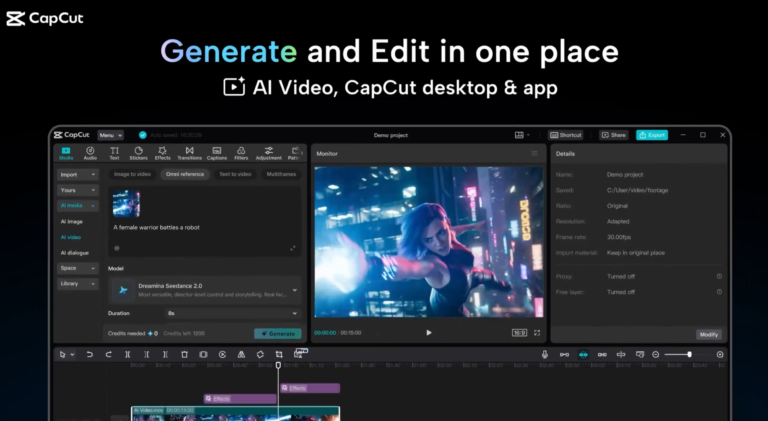Click the Mirror flip icon
This screenshot has width=768, height=421.
(241, 354)
